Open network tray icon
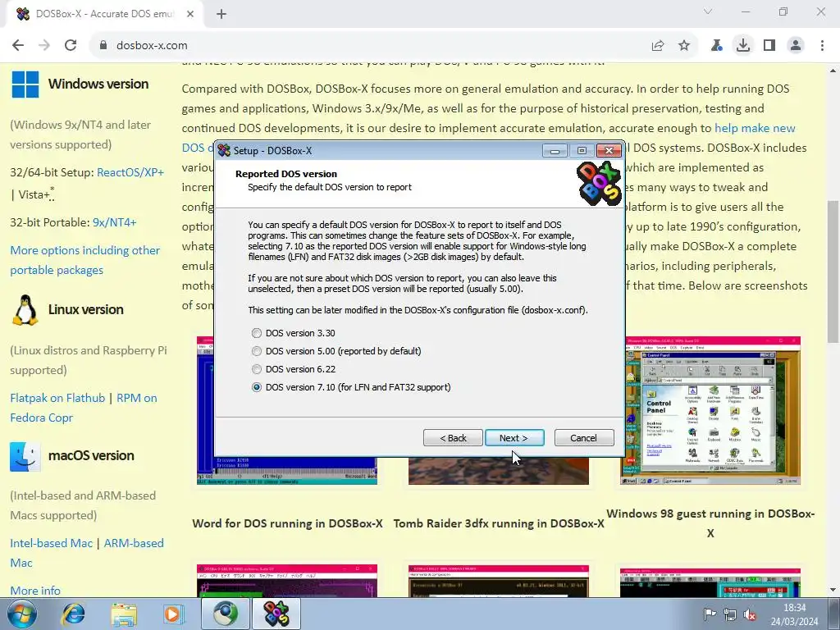This screenshot has height=630, width=840. pos(729,614)
